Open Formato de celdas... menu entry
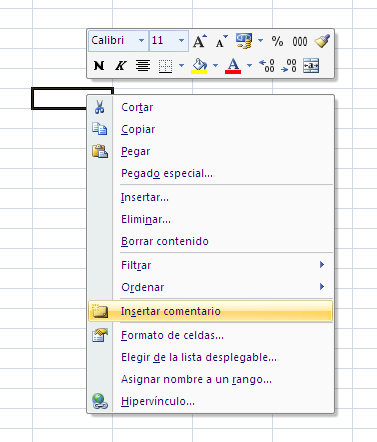 click(x=211, y=335)
